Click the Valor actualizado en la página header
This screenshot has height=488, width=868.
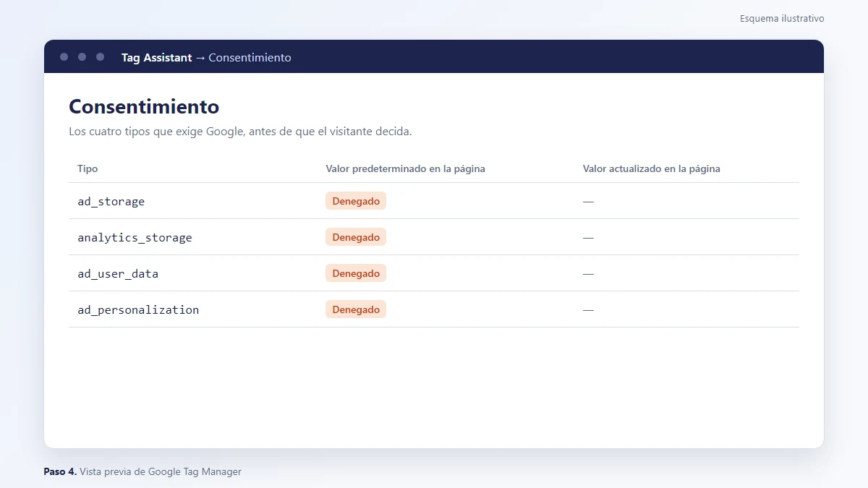click(x=652, y=168)
